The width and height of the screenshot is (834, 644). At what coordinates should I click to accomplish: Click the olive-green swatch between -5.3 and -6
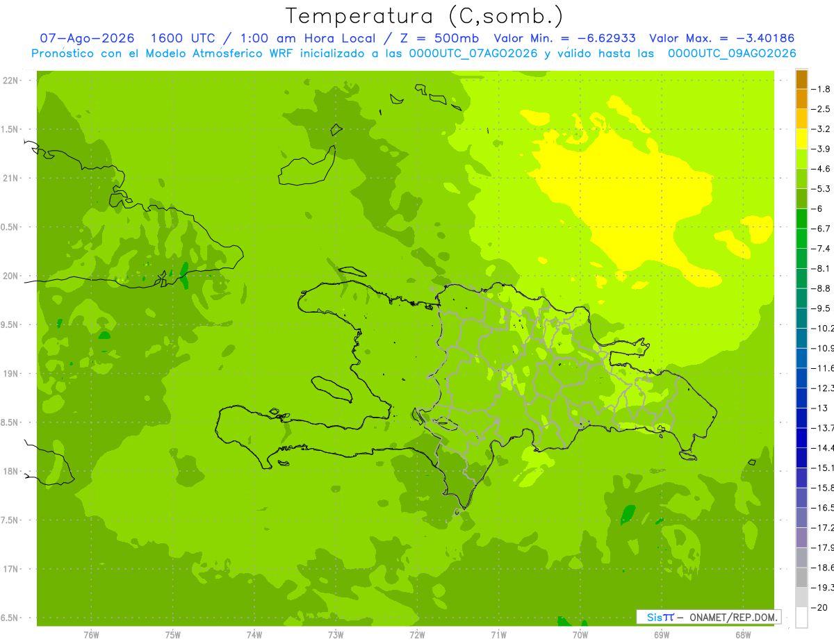click(x=801, y=199)
